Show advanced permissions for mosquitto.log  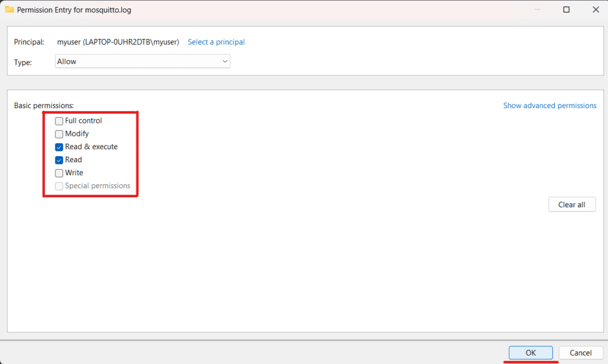(550, 105)
